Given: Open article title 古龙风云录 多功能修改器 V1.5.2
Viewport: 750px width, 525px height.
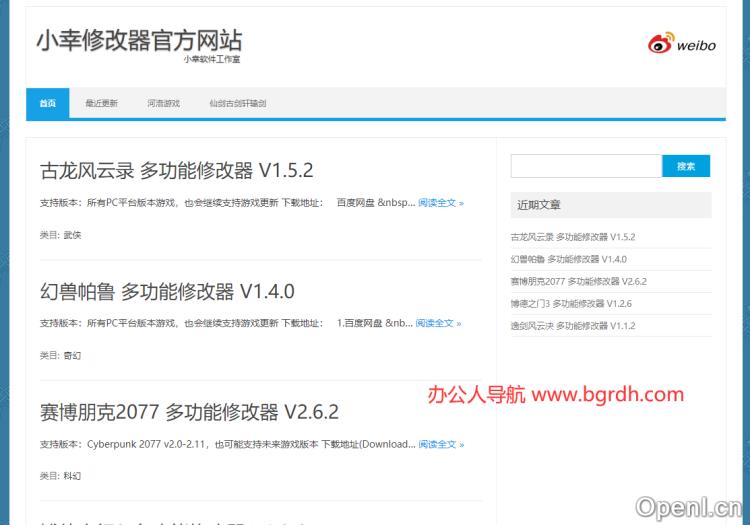Looking at the screenshot, I should (176, 170).
